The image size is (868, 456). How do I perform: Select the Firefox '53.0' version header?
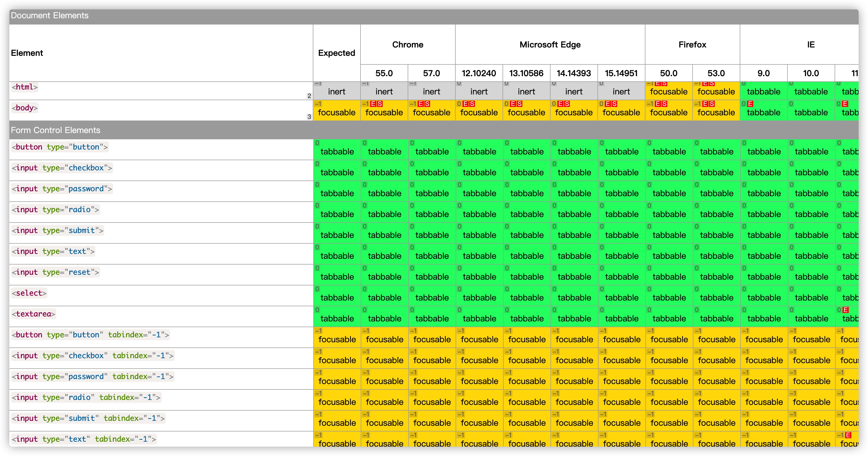716,73
